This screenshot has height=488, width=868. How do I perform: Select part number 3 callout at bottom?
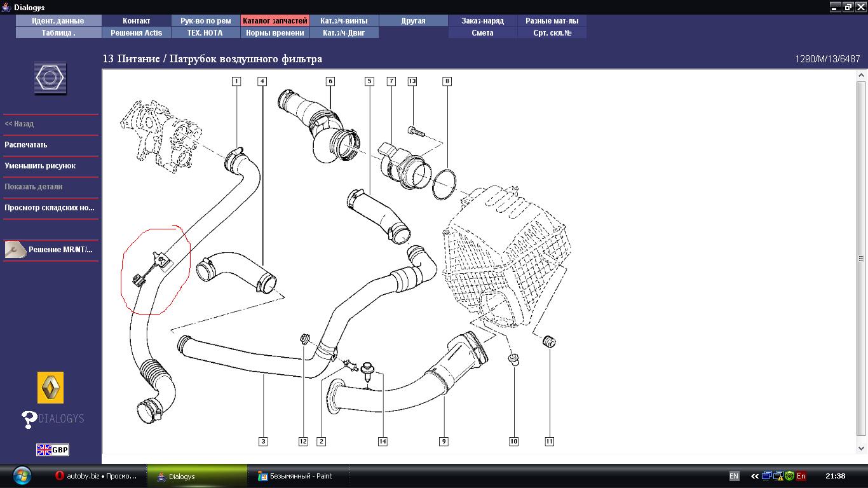(263, 441)
